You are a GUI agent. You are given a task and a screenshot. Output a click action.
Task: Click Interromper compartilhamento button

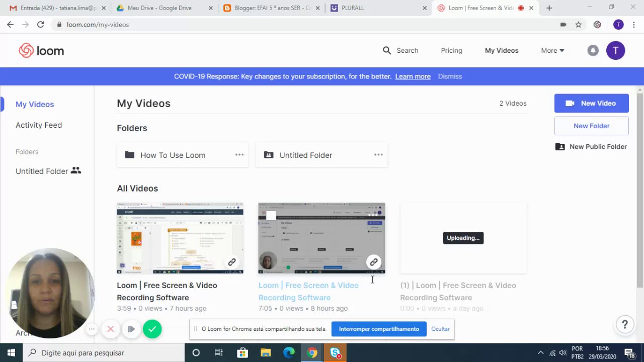[379, 329]
